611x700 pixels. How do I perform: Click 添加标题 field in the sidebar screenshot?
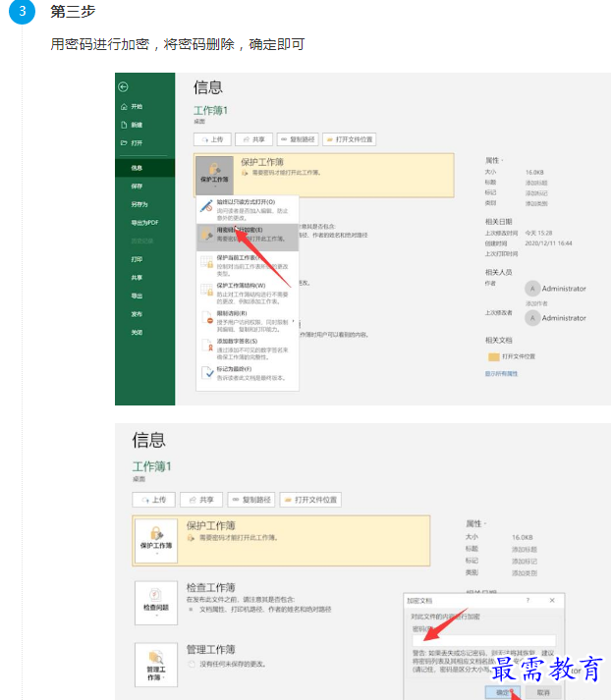536,183
